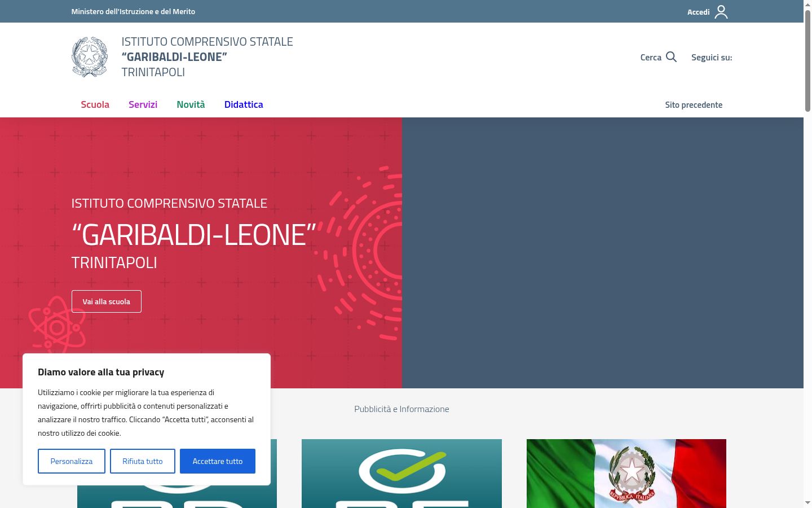Click the user account icon beside Accedi
Image resolution: width=812 pixels, height=508 pixels.
(721, 12)
